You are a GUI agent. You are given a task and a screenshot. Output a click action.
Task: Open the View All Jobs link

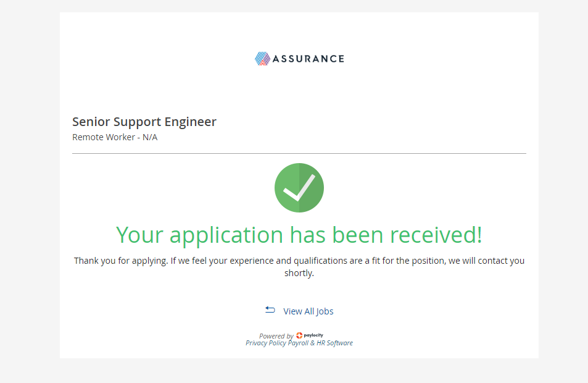click(308, 311)
